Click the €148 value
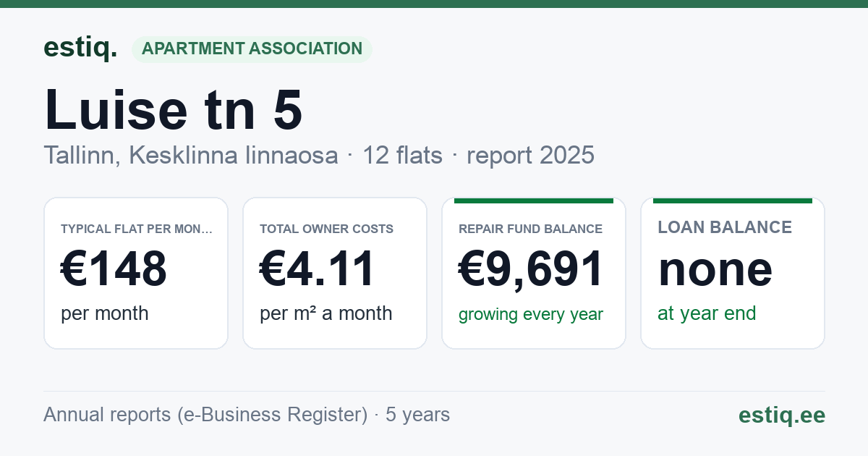 pyautogui.click(x=114, y=269)
